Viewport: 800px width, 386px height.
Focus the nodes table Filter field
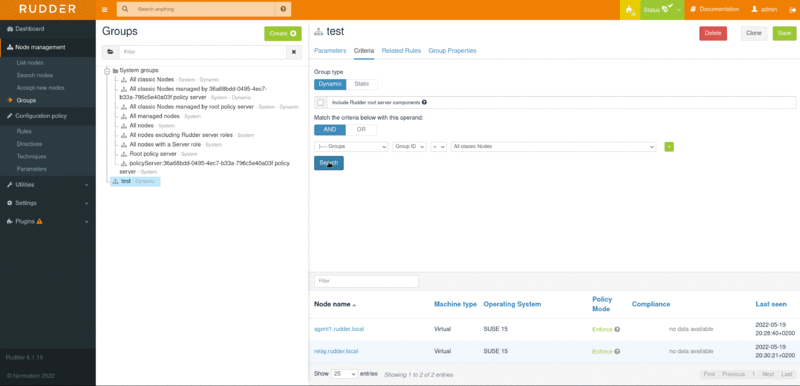tap(366, 281)
